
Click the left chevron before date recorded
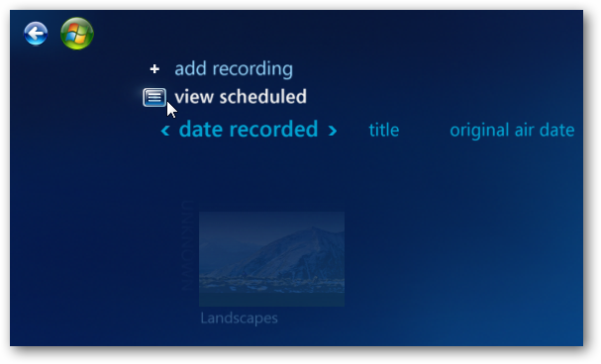tap(165, 131)
